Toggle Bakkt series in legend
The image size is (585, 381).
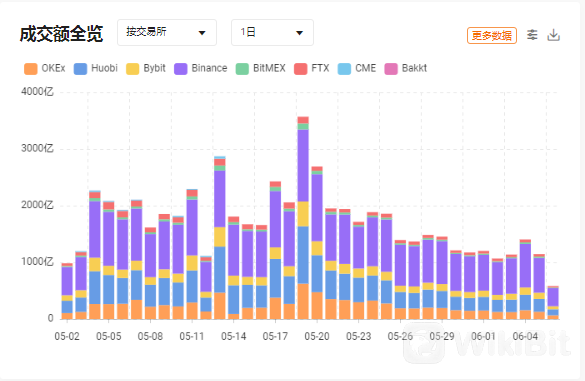coord(406,68)
